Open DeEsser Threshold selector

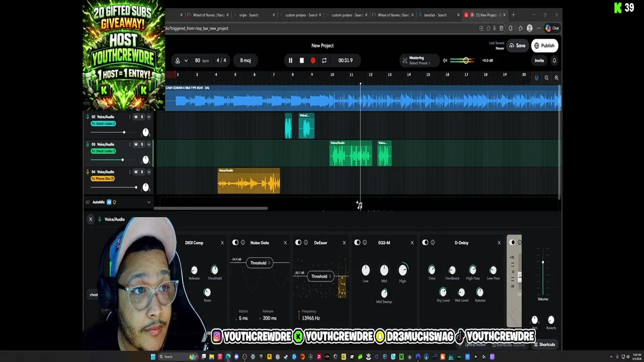320,277
